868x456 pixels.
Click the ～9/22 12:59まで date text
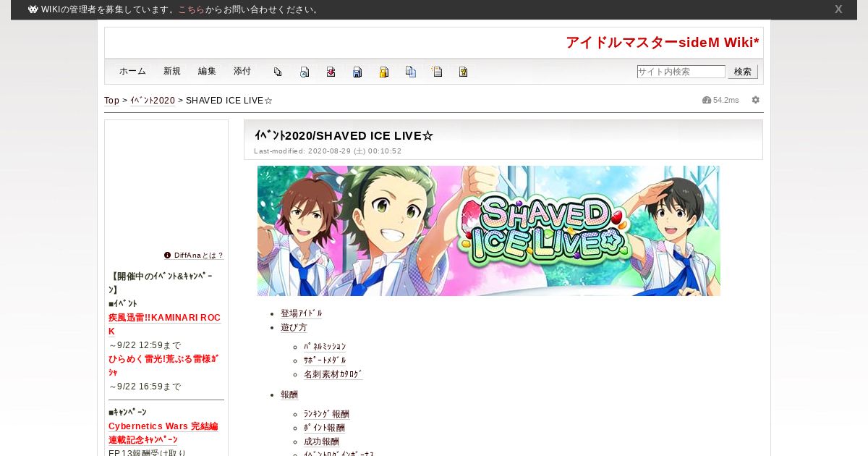tap(145, 345)
